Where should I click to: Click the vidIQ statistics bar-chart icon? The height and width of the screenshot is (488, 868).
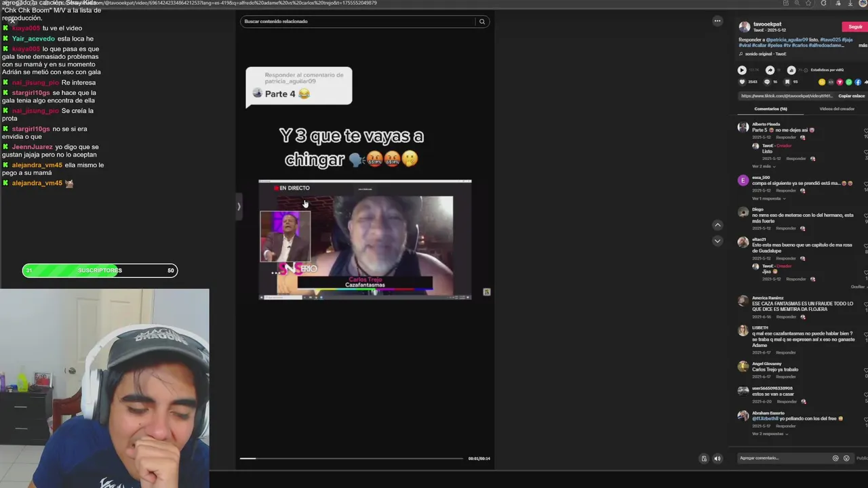(x=791, y=70)
